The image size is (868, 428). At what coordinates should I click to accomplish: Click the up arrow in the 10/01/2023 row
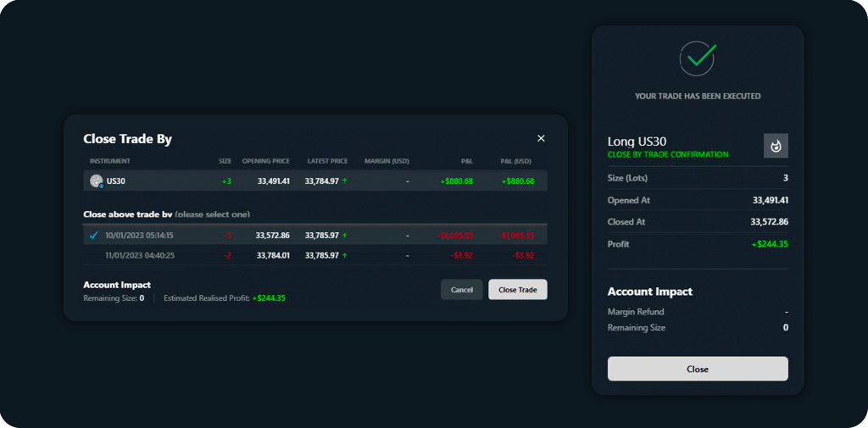(x=345, y=236)
